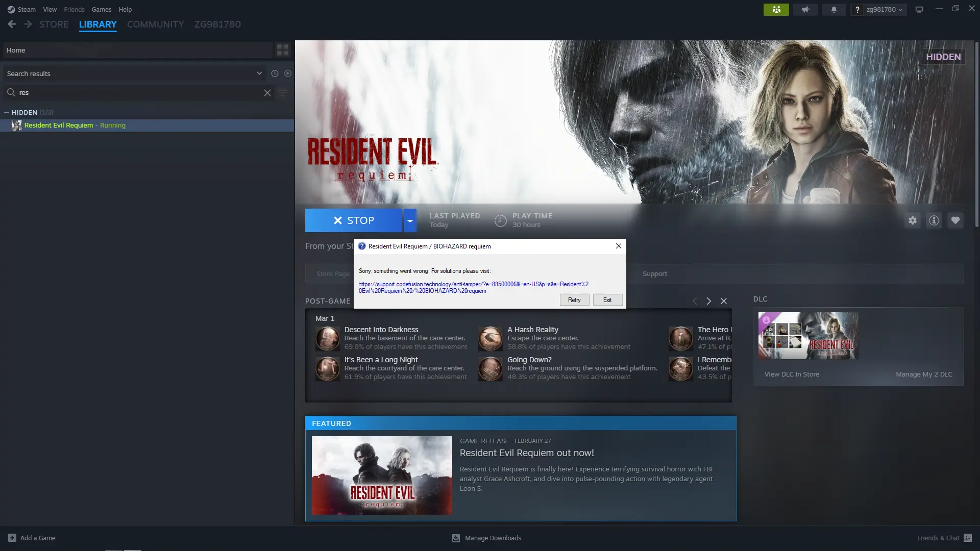Click the I Remember achievement icon
980x551 pixels.
pyautogui.click(x=681, y=369)
